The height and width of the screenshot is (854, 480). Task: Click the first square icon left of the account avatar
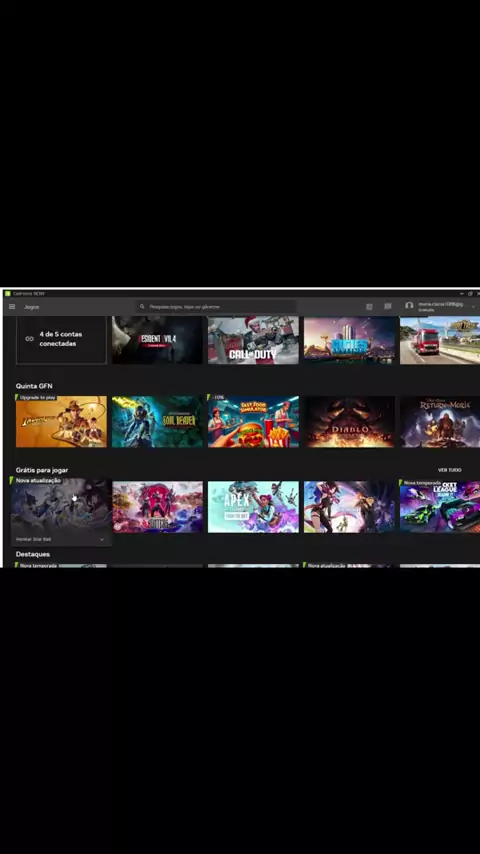click(369, 307)
